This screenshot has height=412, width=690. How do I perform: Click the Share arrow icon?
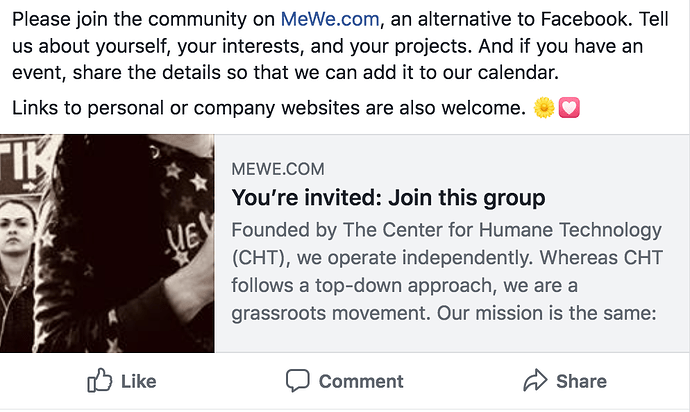click(535, 380)
